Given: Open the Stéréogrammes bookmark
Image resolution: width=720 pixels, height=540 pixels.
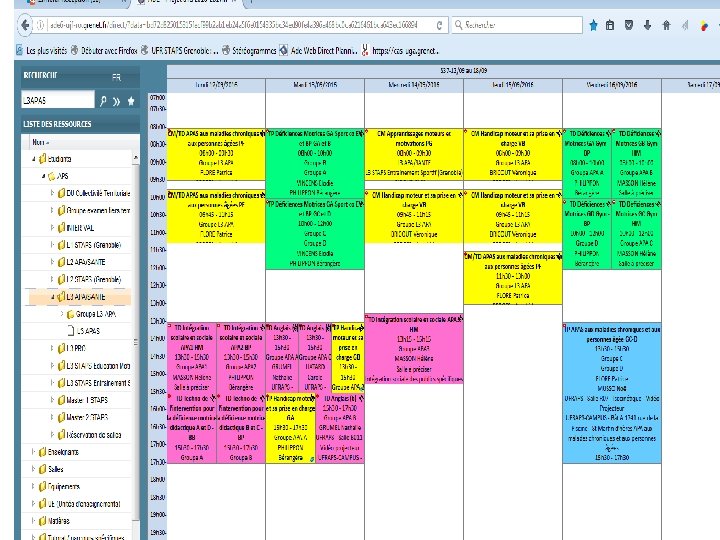Looking at the screenshot, I should [x=249, y=51].
